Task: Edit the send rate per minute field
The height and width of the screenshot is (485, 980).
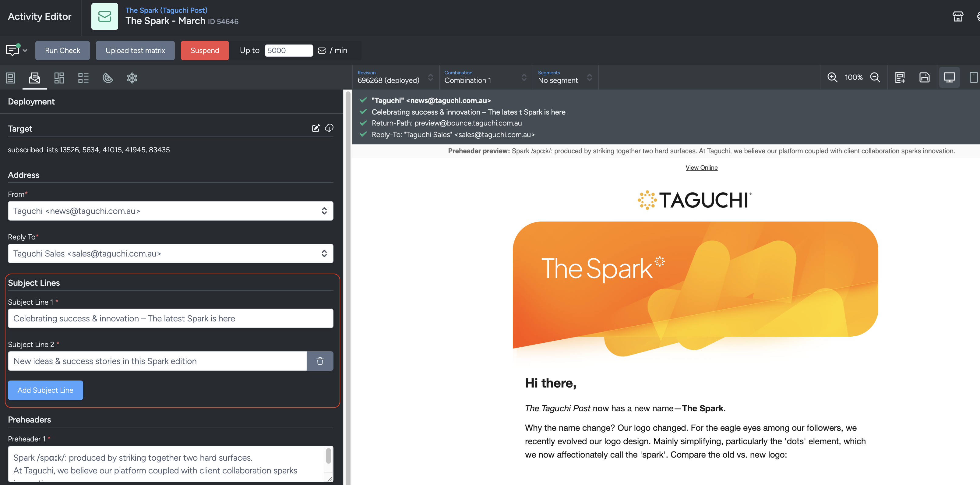Action: 289,50
